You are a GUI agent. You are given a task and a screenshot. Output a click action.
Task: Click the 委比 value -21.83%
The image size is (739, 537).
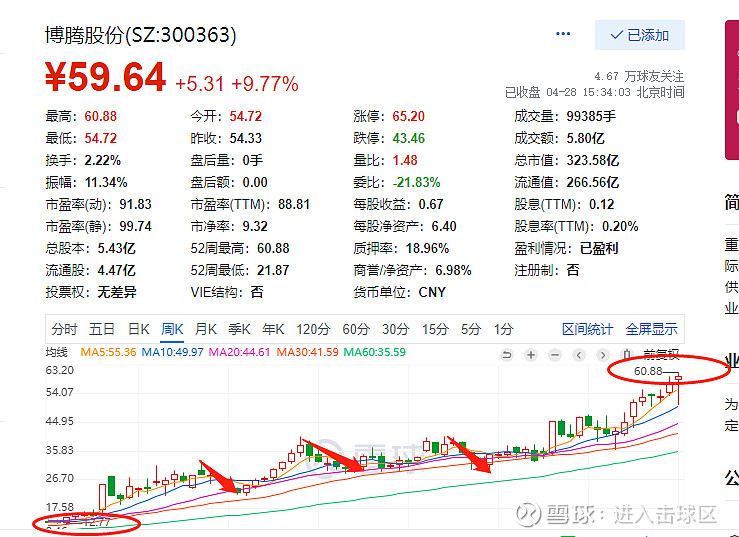point(416,182)
